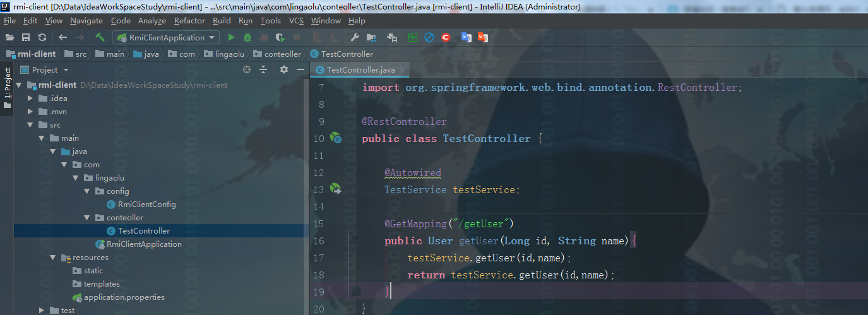Select the src breadcrumb
Screen dimensions: 868x315
click(x=76, y=54)
